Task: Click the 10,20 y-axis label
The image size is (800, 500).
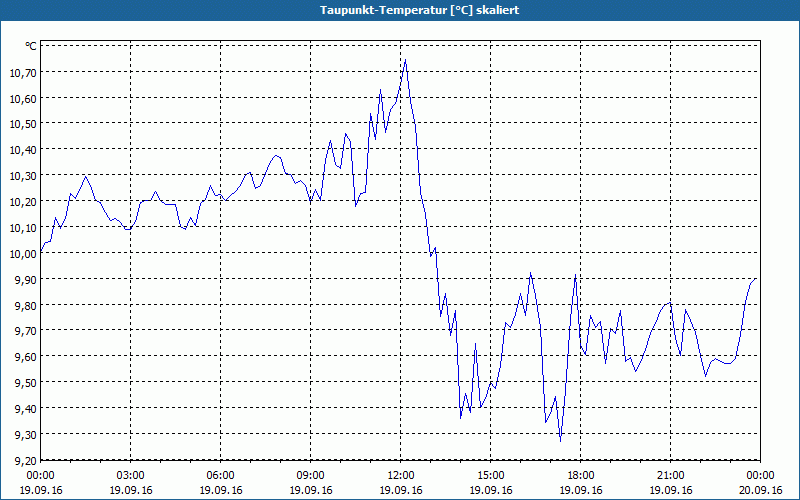Action: click(23, 202)
